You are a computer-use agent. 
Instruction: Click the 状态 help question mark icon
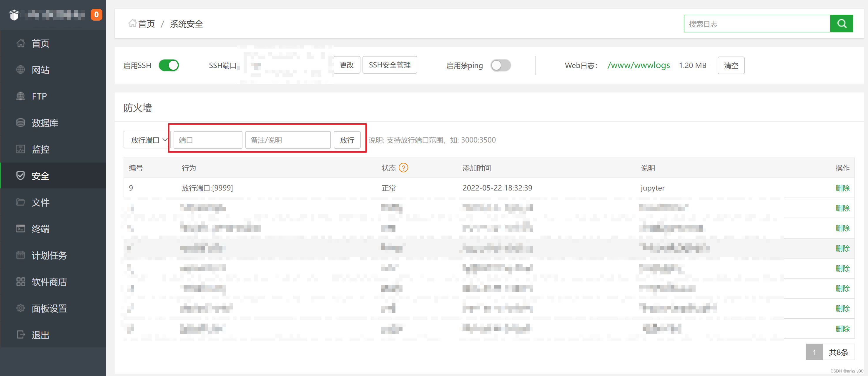403,168
